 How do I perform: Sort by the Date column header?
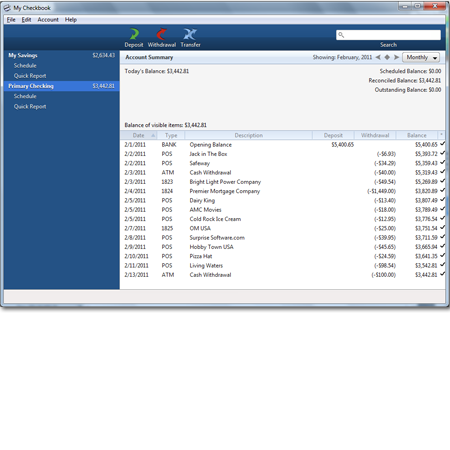139,135
